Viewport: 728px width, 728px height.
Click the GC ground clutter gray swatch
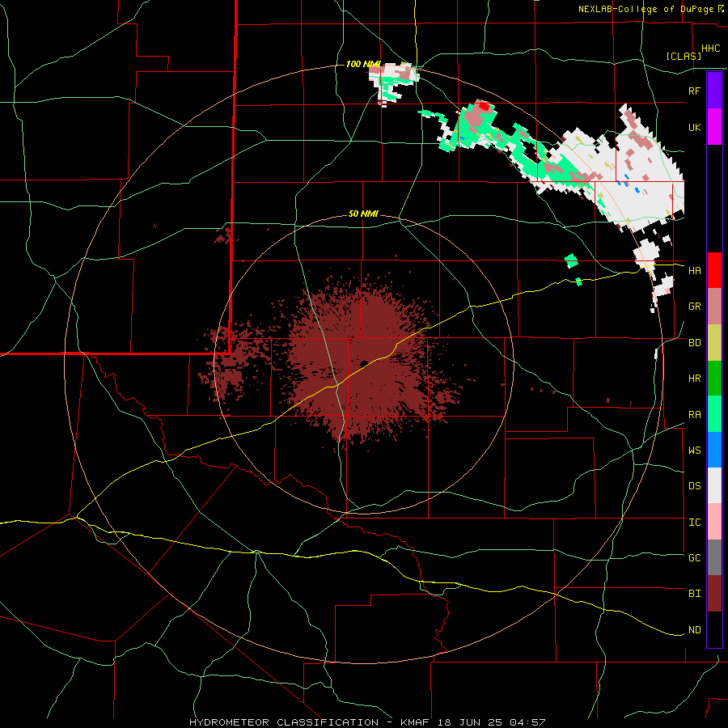tap(714, 557)
